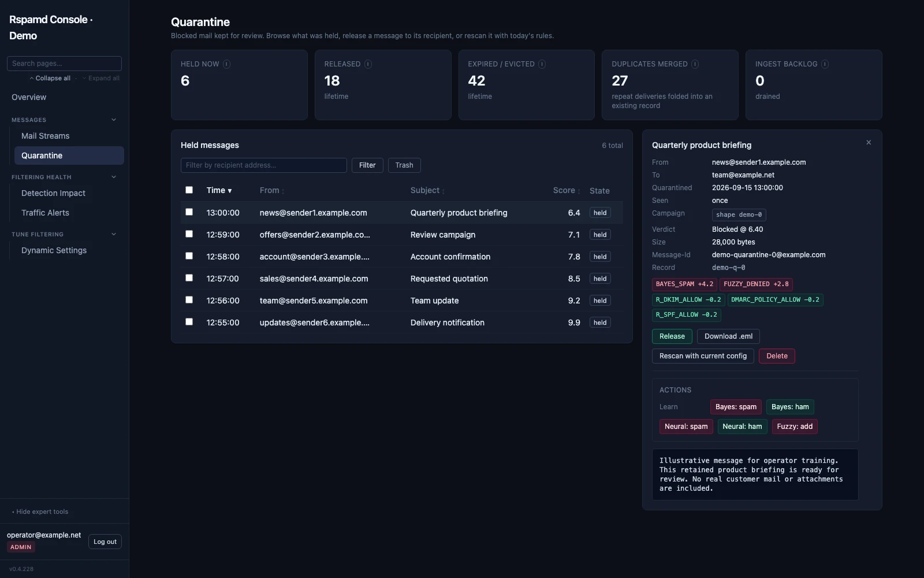Open the Delivery notification message
The image size is (924, 578).
point(447,323)
